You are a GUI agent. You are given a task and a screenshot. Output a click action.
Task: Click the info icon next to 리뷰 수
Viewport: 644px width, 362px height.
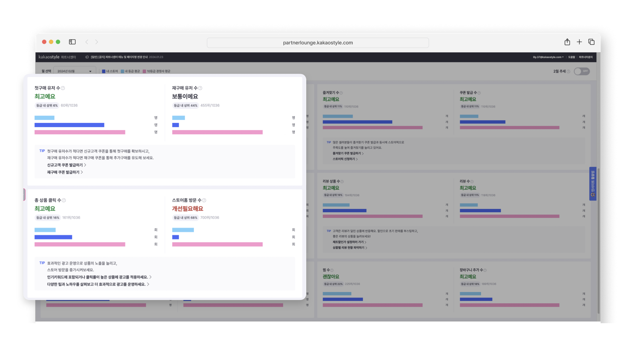coord(472,182)
